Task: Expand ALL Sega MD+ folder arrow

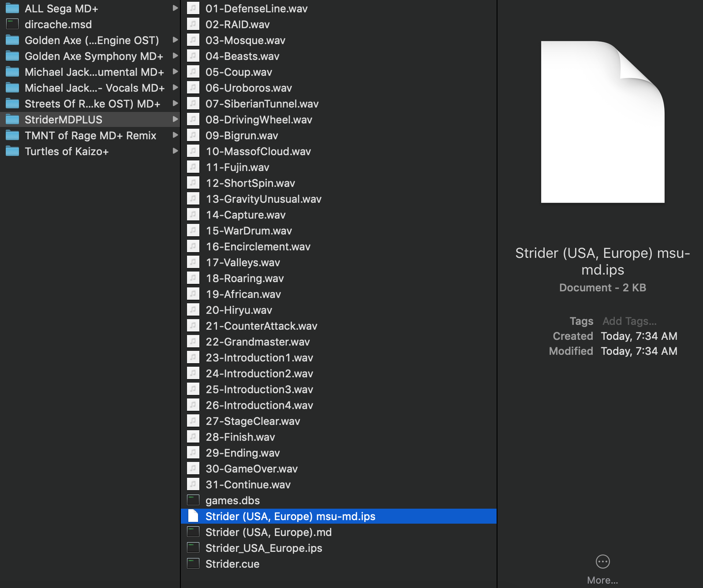Action: pyautogui.click(x=175, y=8)
